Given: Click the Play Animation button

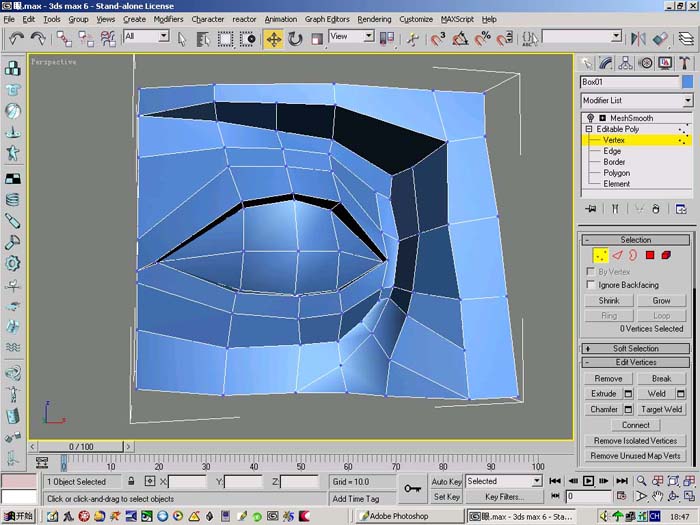Looking at the screenshot, I should [x=588, y=481].
